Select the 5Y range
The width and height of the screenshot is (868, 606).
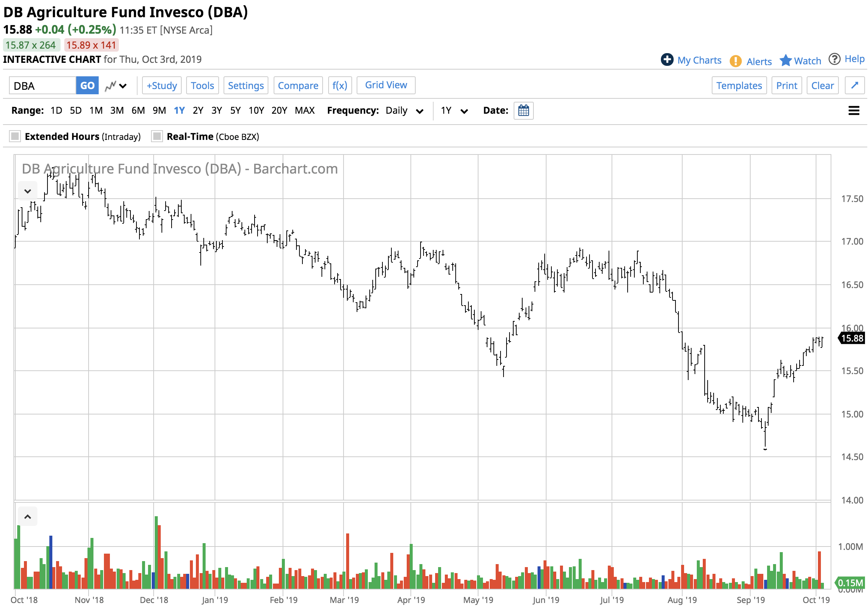(236, 110)
